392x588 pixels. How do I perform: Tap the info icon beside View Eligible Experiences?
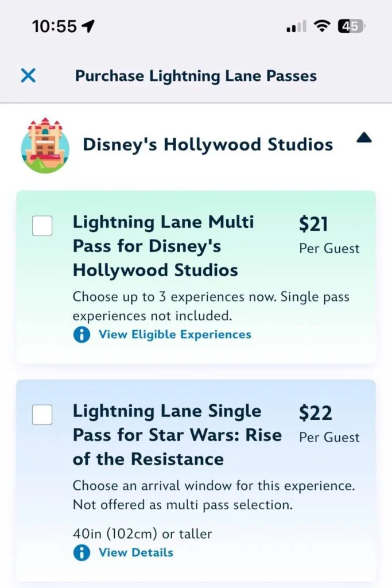point(81,334)
